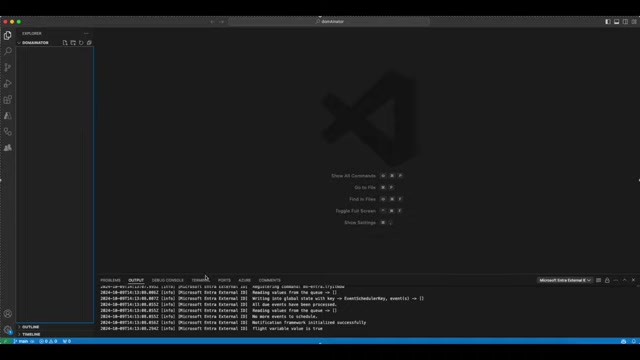
Task: Open the Manage gear icon
Action: tap(8, 330)
